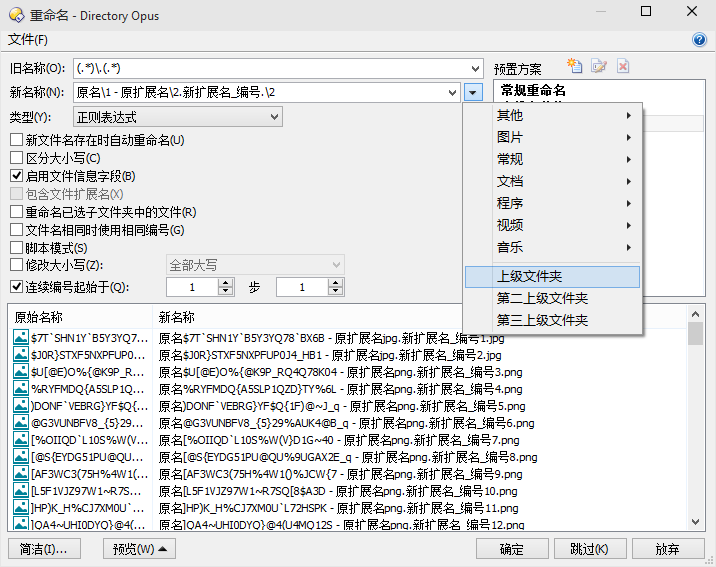This screenshot has height=567, width=716.
Task: Uncheck 启用文件信息字段 option
Action: (17, 176)
